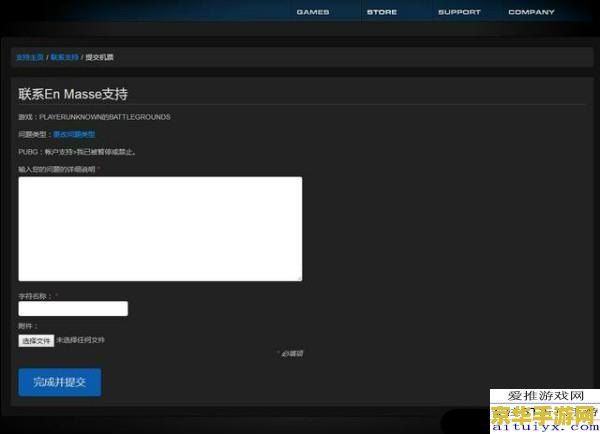The height and width of the screenshot is (434, 600).
Task: Click the PUBG account support issue line
Action: point(77,152)
